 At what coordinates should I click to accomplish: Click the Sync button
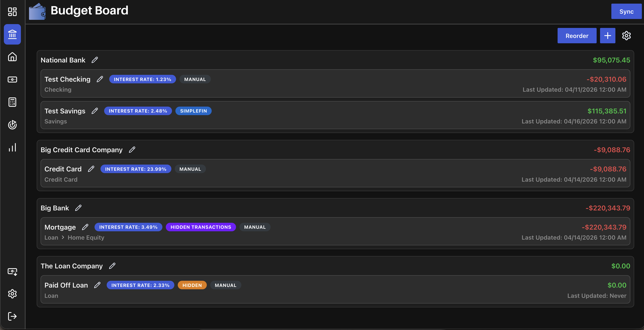(x=626, y=11)
